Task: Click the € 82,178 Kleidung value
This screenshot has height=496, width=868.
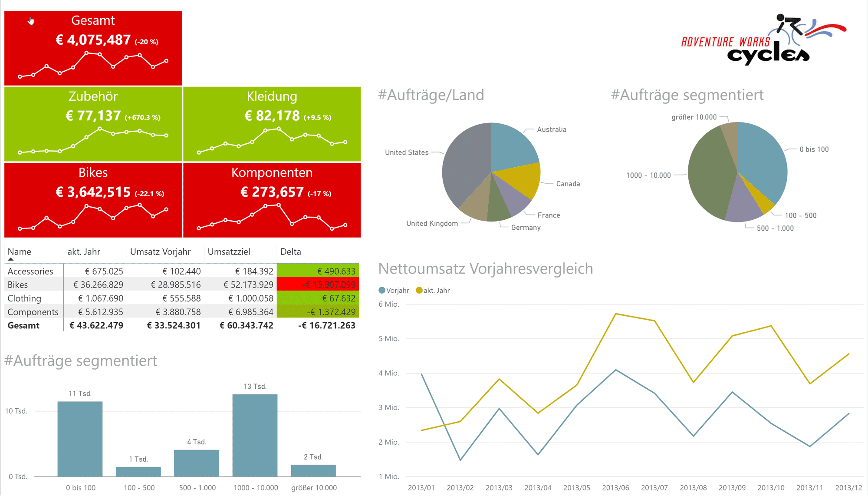Action: (272, 116)
